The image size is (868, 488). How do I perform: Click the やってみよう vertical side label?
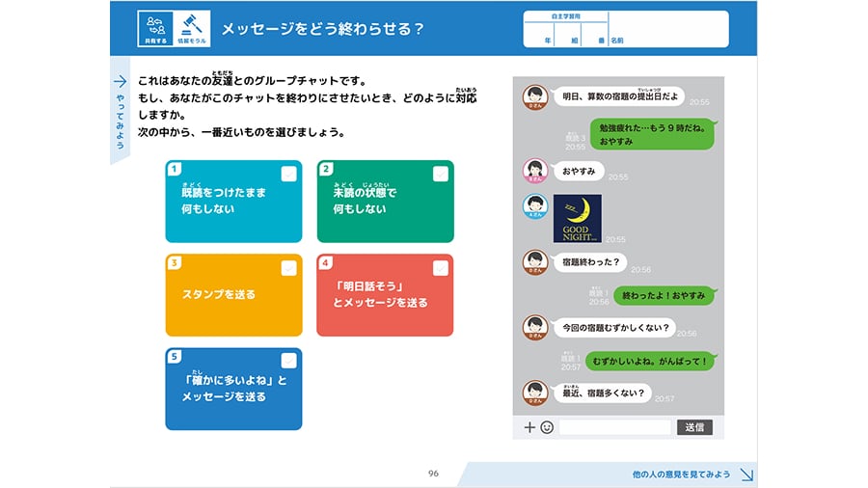121,122
